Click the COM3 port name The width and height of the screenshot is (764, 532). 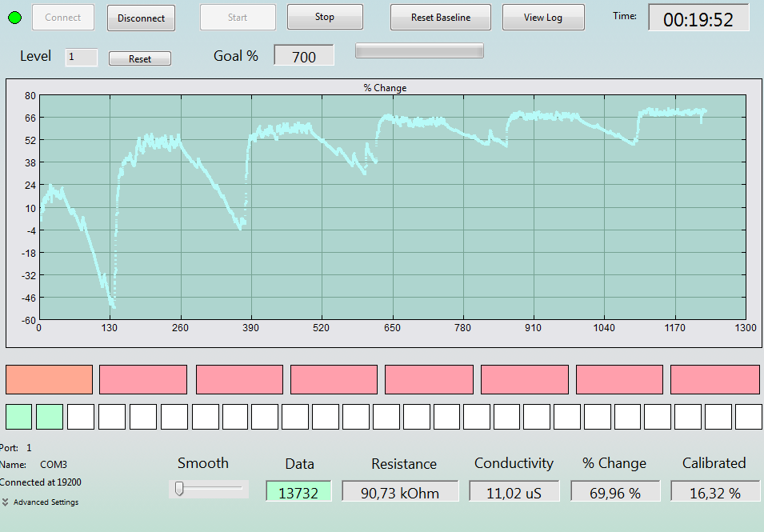[54, 465]
